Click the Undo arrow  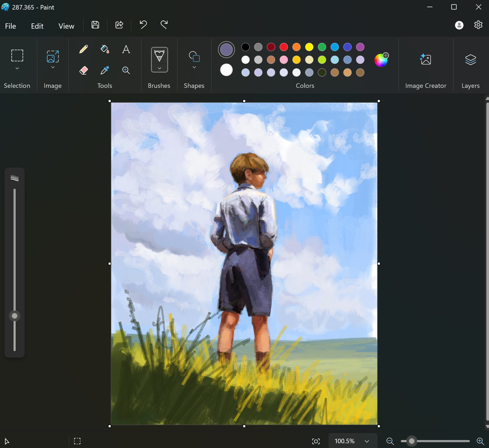143,25
